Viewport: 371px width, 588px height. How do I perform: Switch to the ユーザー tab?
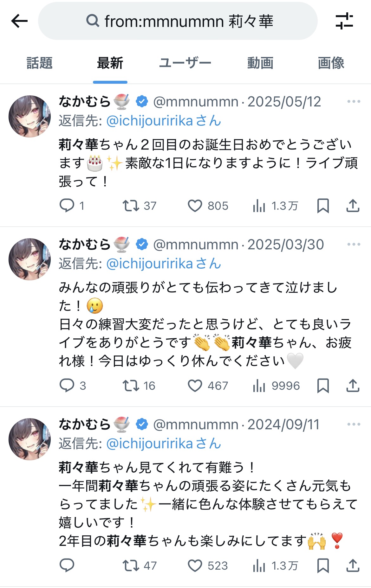pos(185,63)
